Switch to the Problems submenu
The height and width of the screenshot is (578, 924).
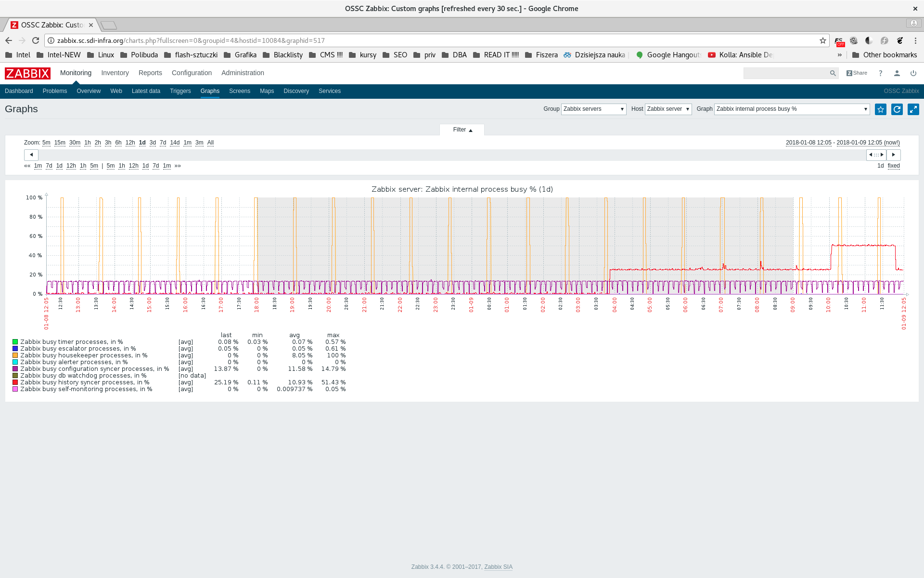pyautogui.click(x=55, y=91)
